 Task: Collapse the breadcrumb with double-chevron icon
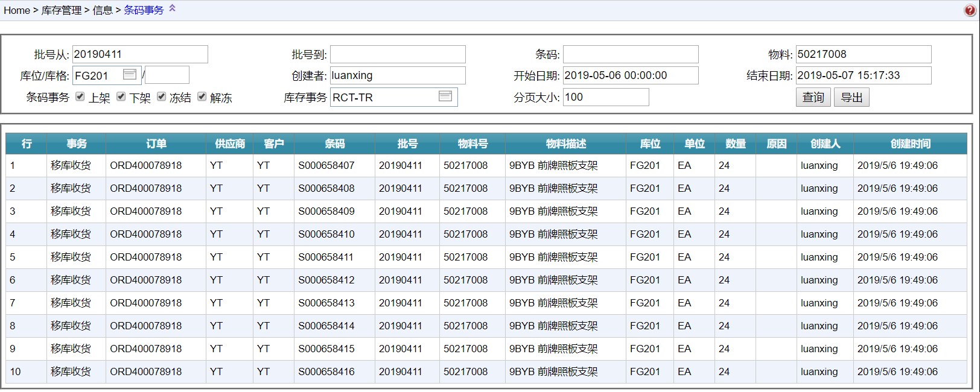172,8
